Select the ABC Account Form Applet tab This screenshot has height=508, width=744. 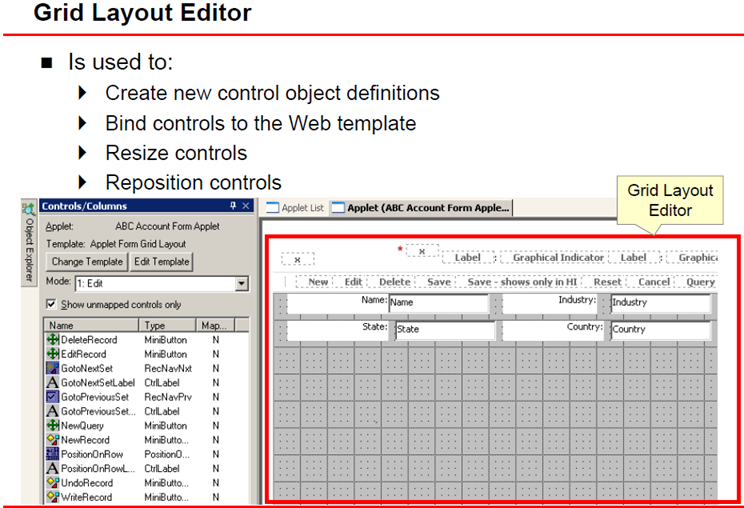(421, 208)
